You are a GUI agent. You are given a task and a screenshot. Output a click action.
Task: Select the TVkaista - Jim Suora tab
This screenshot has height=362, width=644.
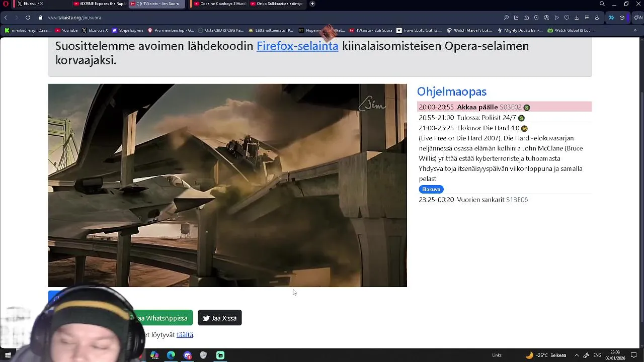pos(157,4)
